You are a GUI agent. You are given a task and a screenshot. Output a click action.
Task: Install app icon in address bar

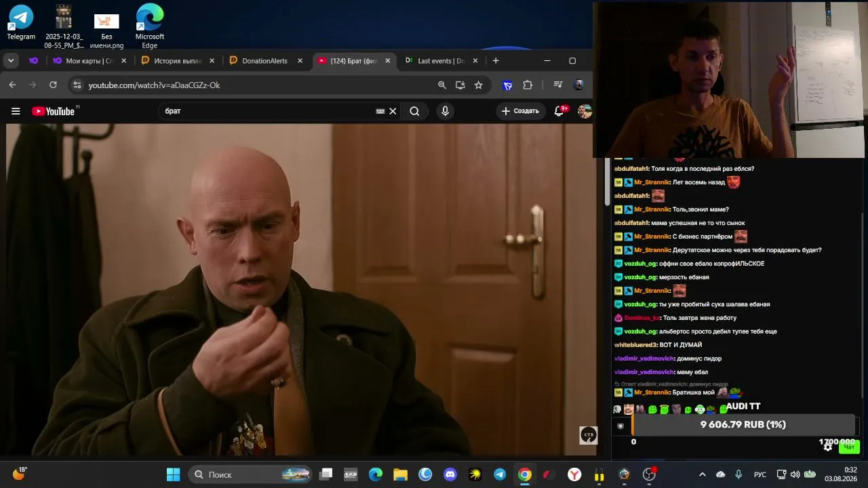(x=460, y=85)
